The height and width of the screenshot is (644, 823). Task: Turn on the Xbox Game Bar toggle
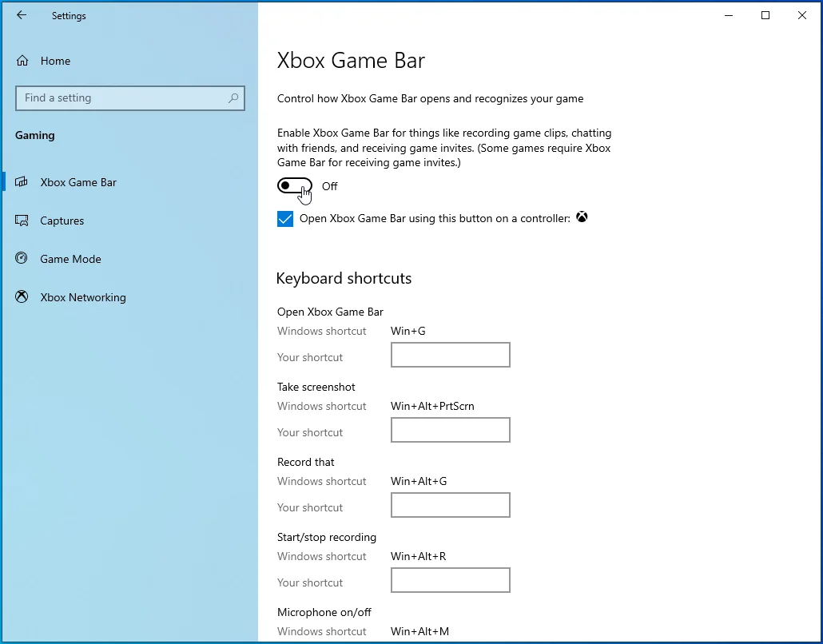coord(295,186)
